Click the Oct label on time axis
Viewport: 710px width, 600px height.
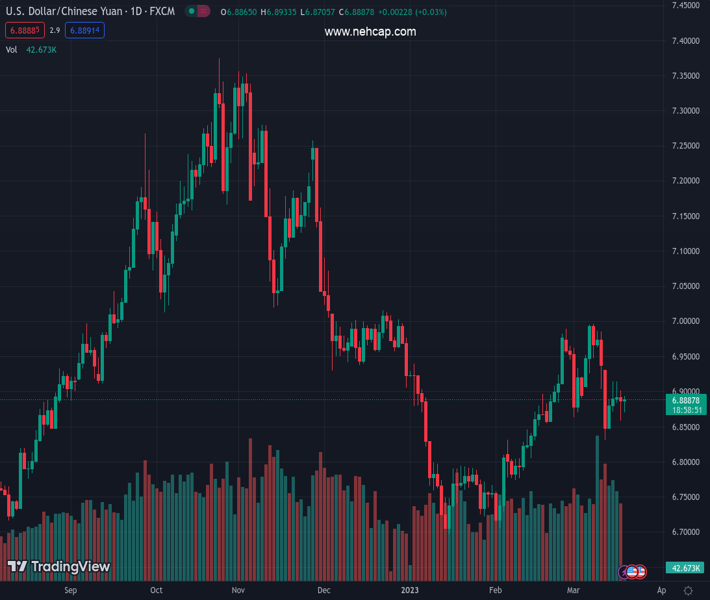[x=156, y=590]
